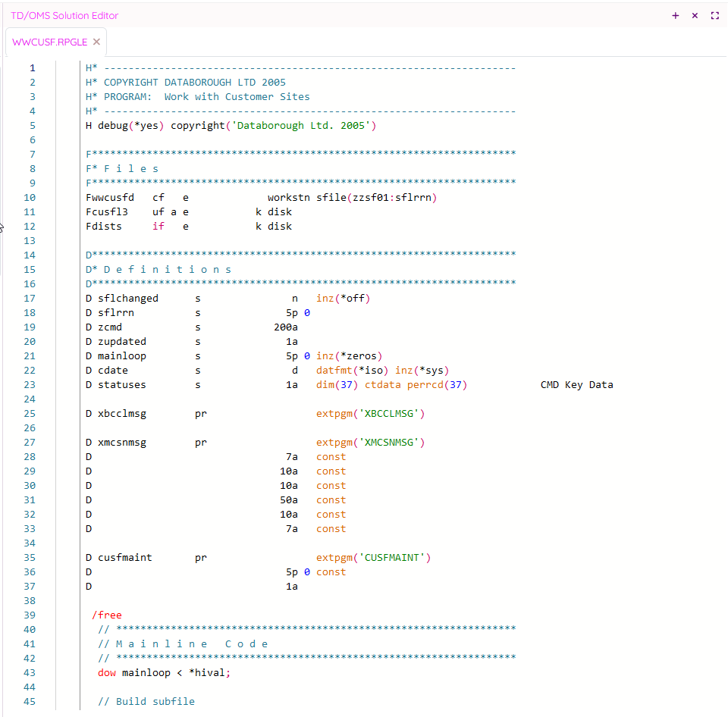Select line number 1 in the gutter

(x=32, y=67)
